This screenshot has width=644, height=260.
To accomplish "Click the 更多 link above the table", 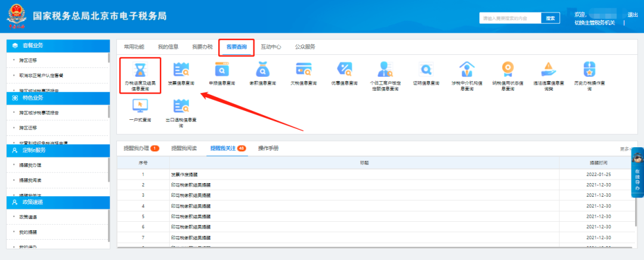I will coord(626,149).
